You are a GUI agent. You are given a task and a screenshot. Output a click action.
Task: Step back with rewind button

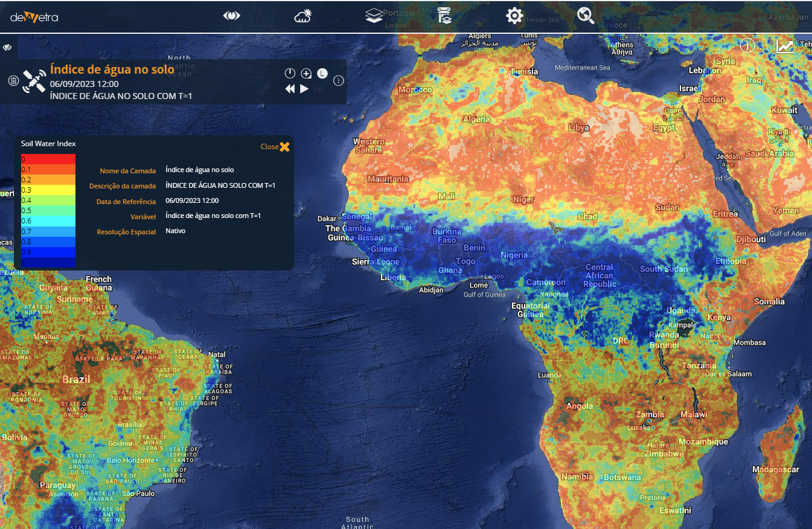click(290, 89)
